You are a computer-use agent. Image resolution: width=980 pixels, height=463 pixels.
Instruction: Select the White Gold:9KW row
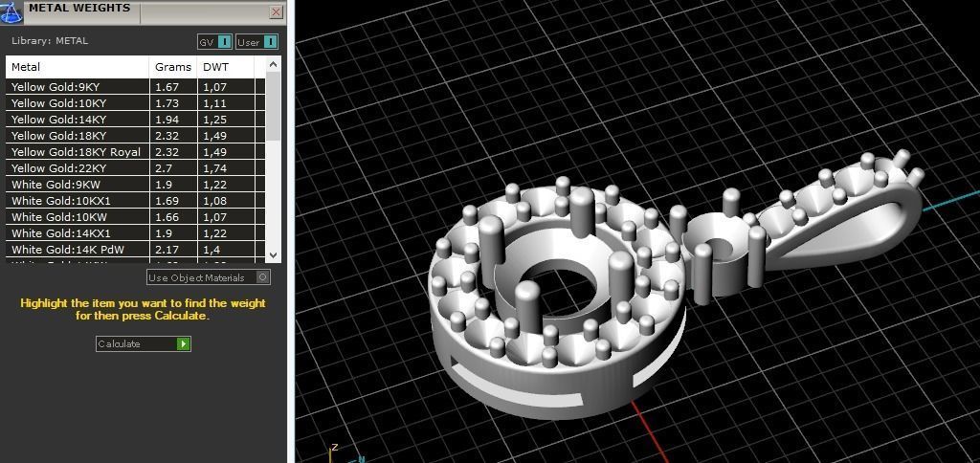(x=135, y=185)
